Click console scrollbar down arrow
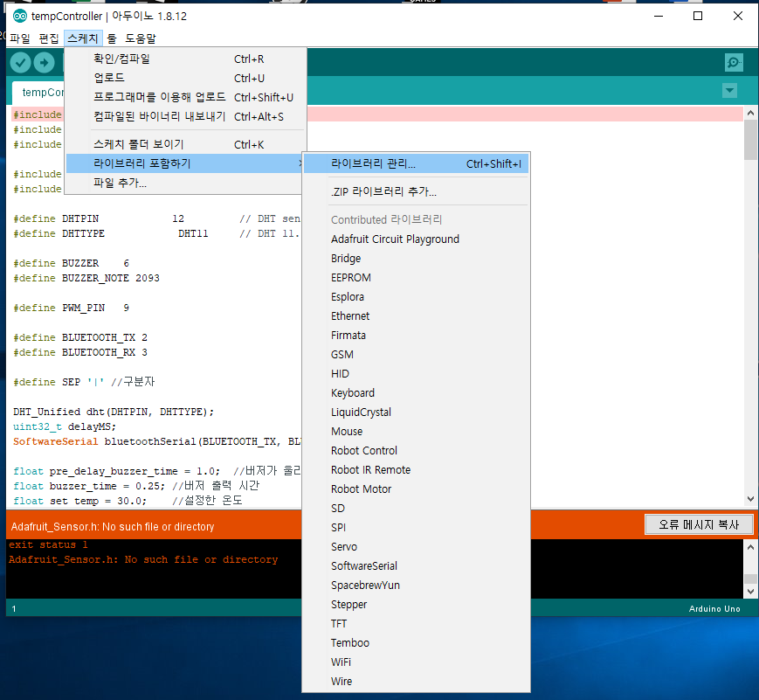The height and width of the screenshot is (700, 759). pyautogui.click(x=750, y=592)
